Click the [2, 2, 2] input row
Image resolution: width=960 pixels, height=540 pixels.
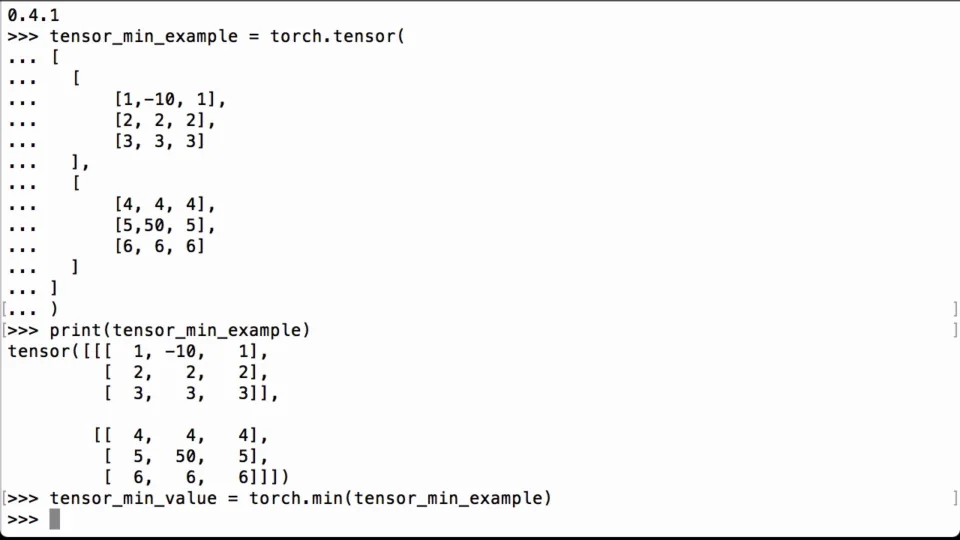(165, 121)
